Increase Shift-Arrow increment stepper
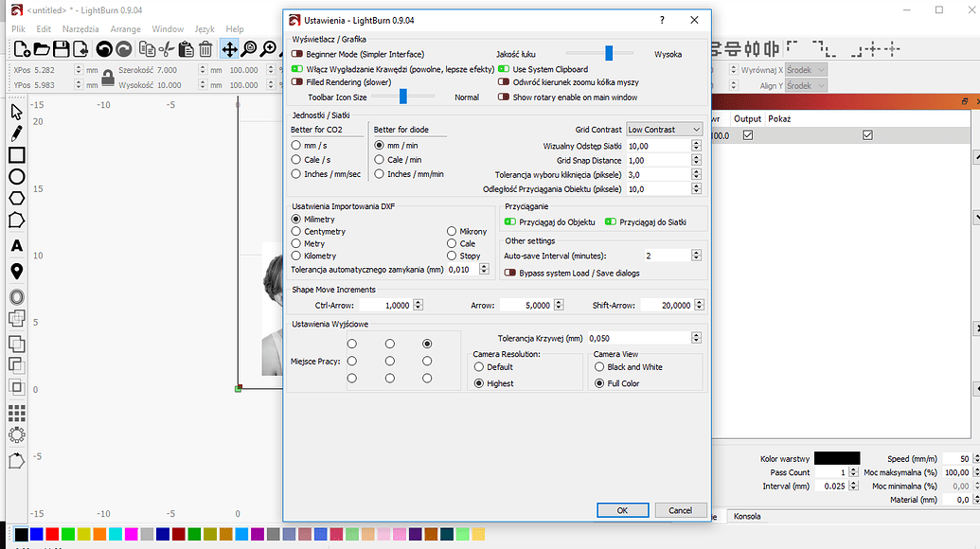This screenshot has height=549, width=980. click(700, 302)
